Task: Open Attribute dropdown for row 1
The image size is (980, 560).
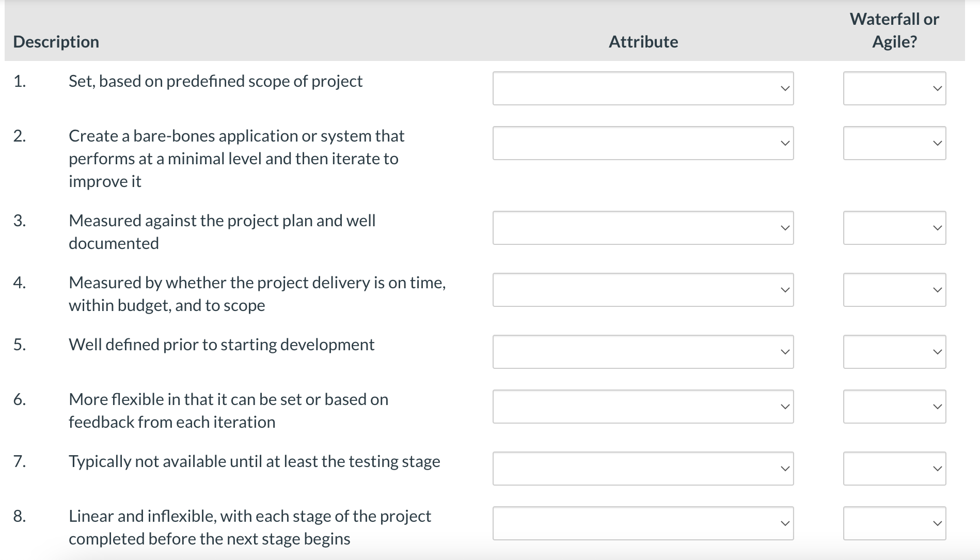Action: (x=643, y=88)
